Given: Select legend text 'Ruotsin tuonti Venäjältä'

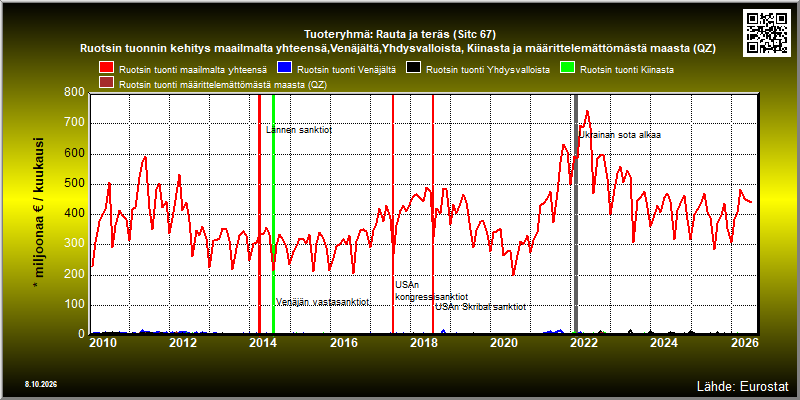Looking at the screenshot, I should pos(346,70).
